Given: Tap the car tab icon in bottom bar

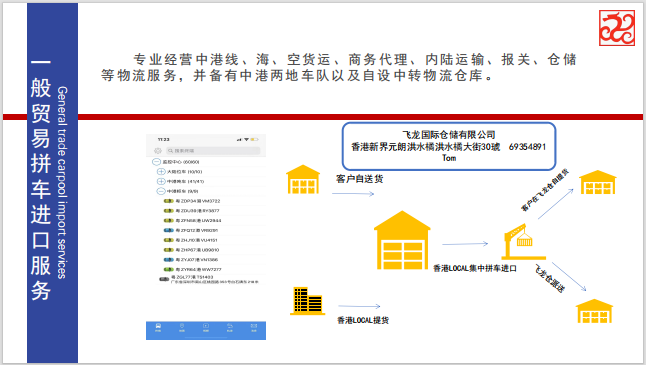Looking at the screenshot, I should pyautogui.click(x=158, y=327).
